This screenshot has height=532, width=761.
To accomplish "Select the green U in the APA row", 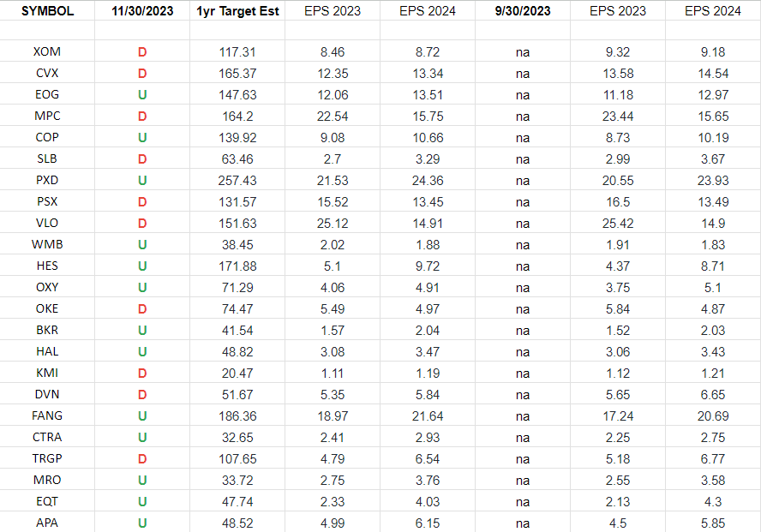I will (142, 523).
